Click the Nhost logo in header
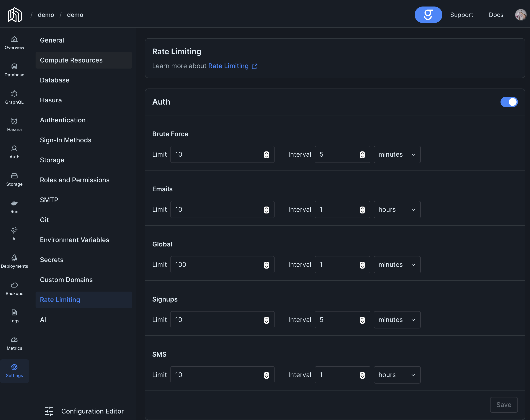 pyautogui.click(x=15, y=15)
